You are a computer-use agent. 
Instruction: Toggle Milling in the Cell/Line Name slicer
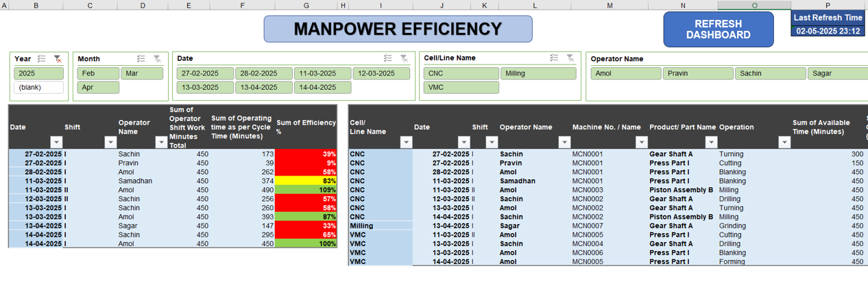(538, 73)
